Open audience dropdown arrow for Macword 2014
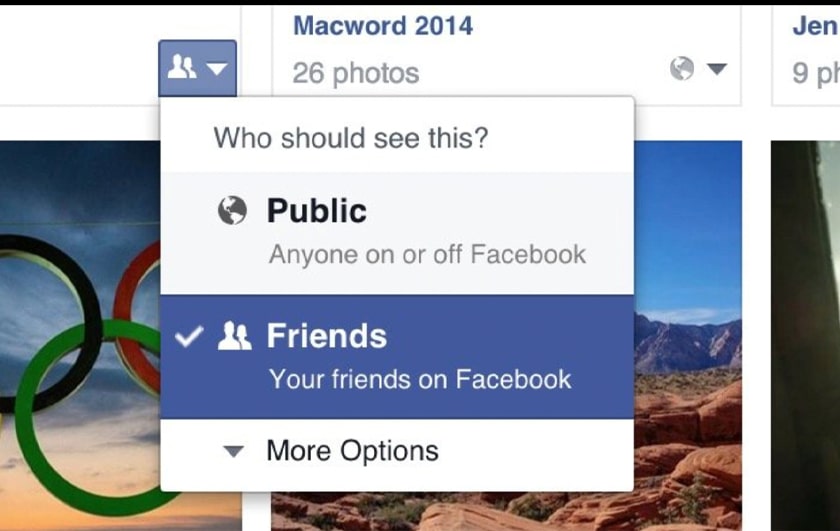The image size is (840, 531). tap(717, 69)
